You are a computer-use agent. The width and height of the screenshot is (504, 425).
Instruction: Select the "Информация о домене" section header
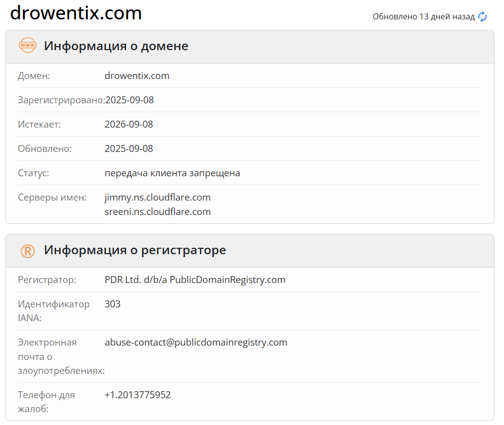tap(116, 46)
